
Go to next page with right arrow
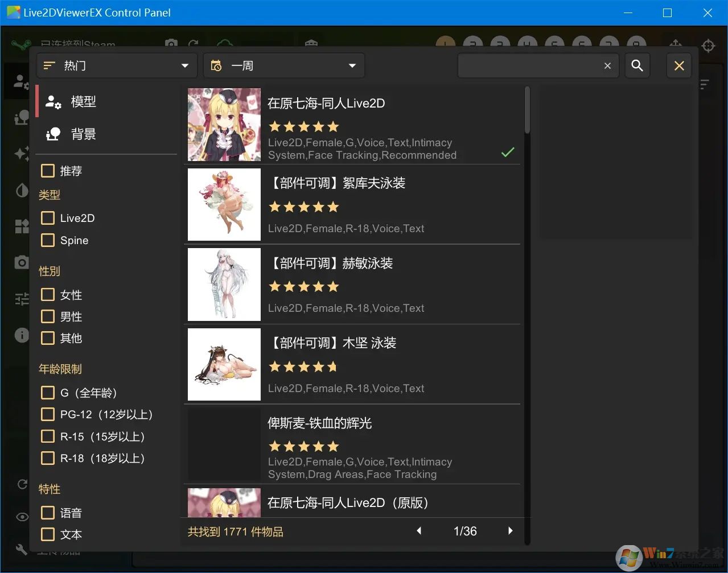(x=510, y=530)
